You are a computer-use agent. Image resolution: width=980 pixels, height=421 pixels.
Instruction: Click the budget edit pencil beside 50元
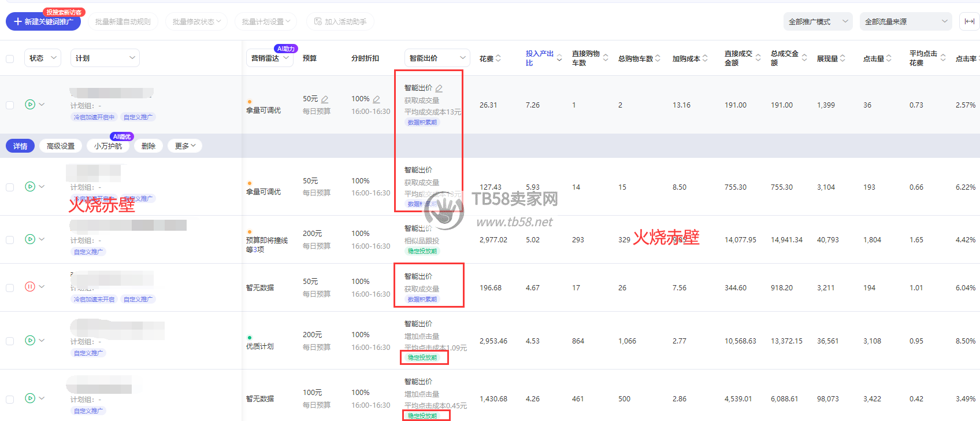[x=325, y=99]
